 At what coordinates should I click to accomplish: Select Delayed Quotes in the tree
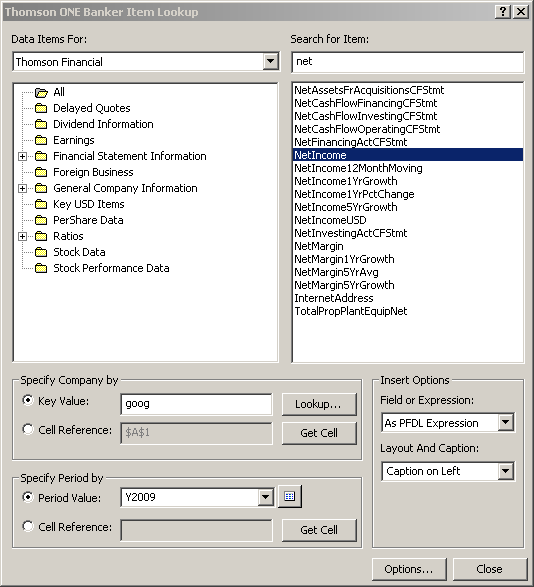(x=92, y=108)
